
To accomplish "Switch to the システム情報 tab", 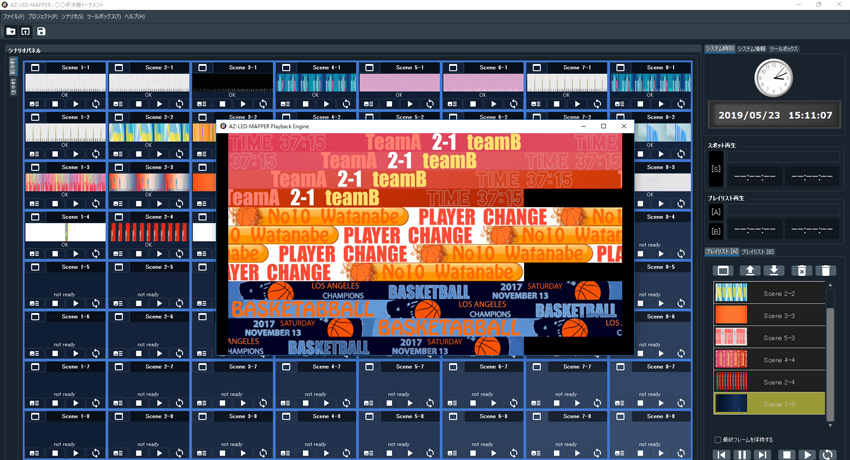I will point(751,48).
